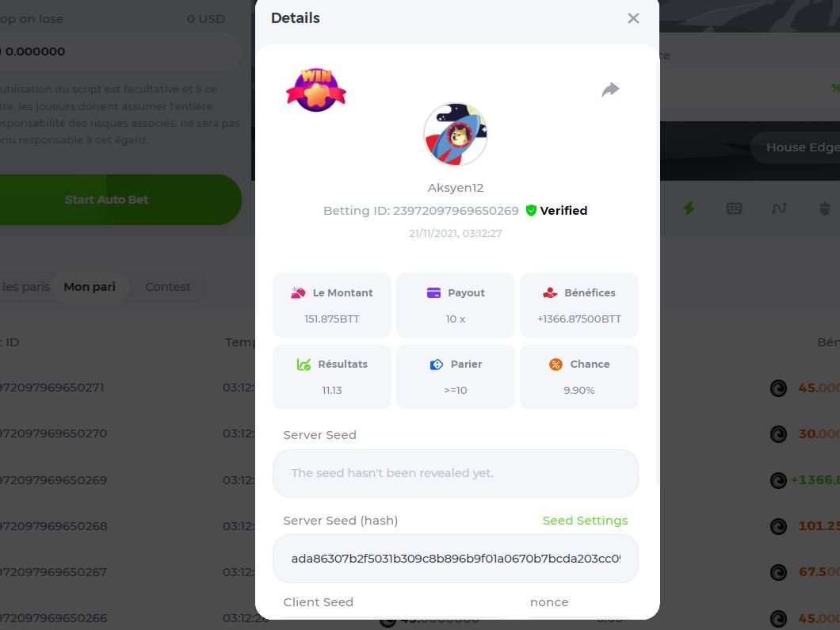Start Auto Bet
Image resolution: width=840 pixels, height=630 pixels.
point(106,199)
